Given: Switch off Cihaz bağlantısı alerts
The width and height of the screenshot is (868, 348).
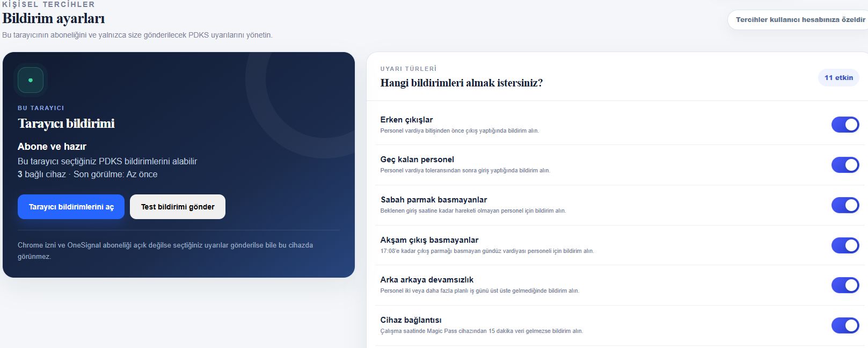Looking at the screenshot, I should [x=845, y=325].
